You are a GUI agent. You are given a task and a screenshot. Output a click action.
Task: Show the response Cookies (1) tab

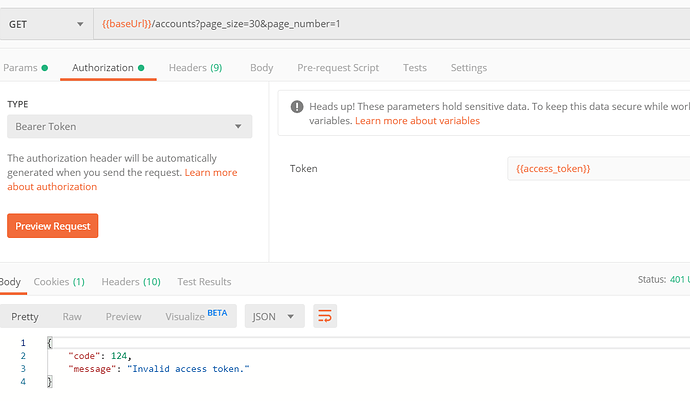tap(59, 282)
